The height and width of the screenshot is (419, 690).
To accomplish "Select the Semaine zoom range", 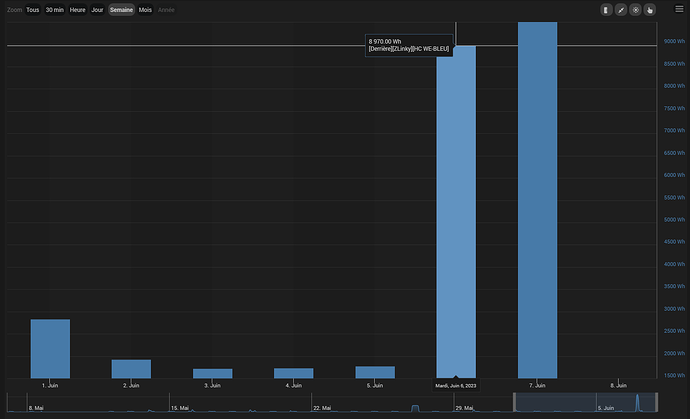I will pyautogui.click(x=121, y=10).
